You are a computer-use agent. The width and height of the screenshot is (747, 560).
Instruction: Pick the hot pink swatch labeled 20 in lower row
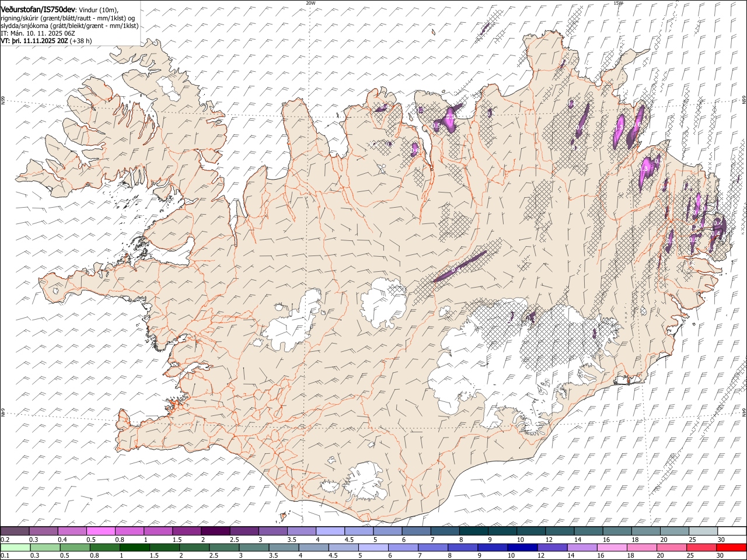pyautogui.click(x=672, y=547)
